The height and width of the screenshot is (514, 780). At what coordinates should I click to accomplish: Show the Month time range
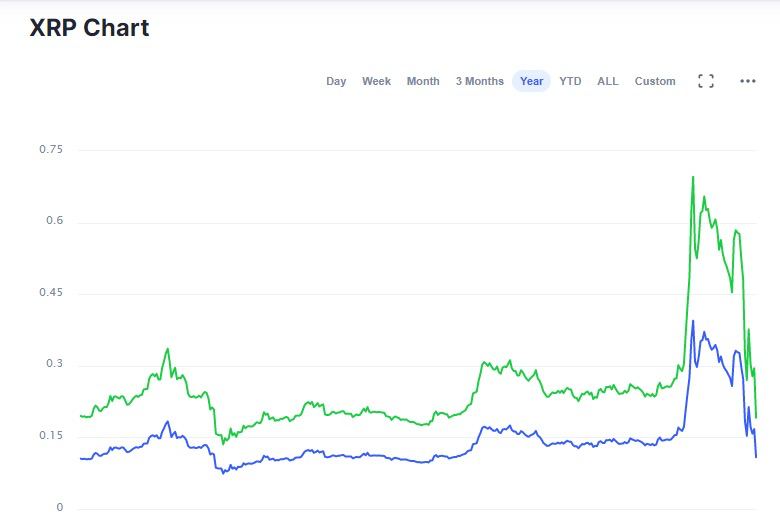click(x=423, y=81)
